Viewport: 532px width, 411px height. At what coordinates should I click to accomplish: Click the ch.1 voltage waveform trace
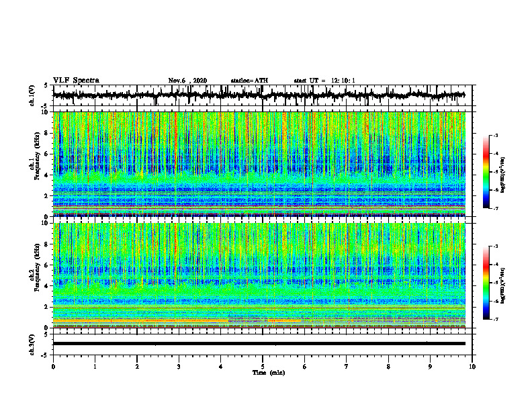pos(259,95)
